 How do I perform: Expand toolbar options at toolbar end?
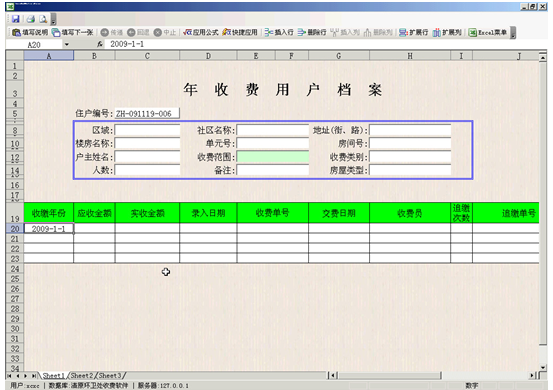(x=513, y=33)
